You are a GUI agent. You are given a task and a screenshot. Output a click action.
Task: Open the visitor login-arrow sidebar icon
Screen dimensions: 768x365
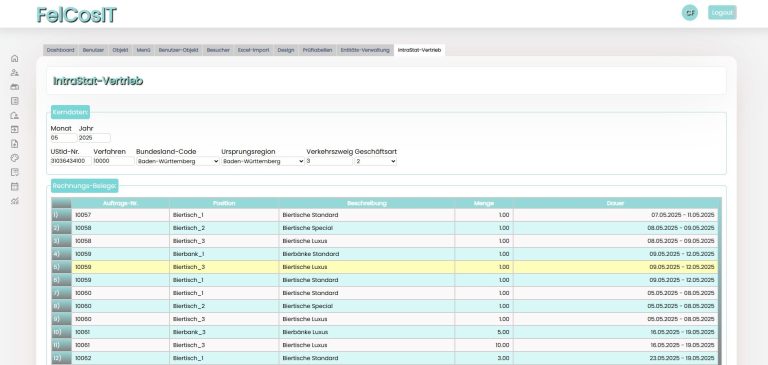pos(15,129)
